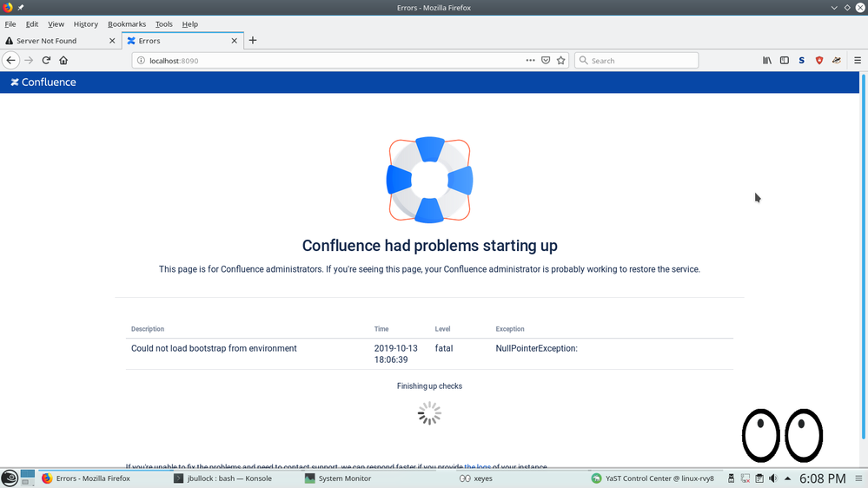Go to the Firefox home page

click(63, 60)
